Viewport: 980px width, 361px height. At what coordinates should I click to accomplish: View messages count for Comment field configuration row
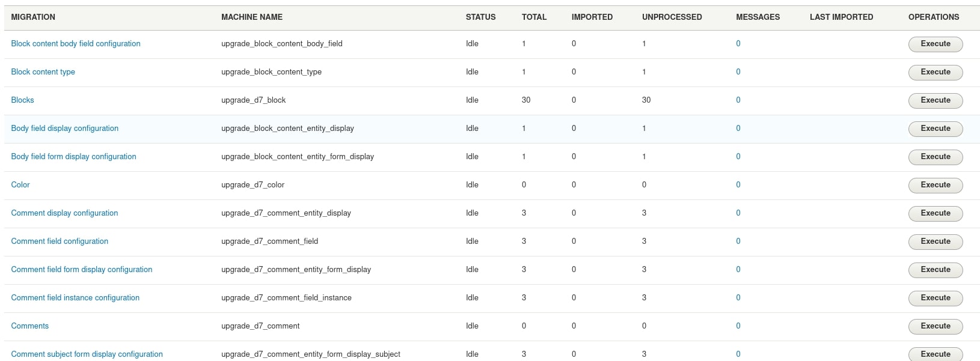pyautogui.click(x=738, y=241)
